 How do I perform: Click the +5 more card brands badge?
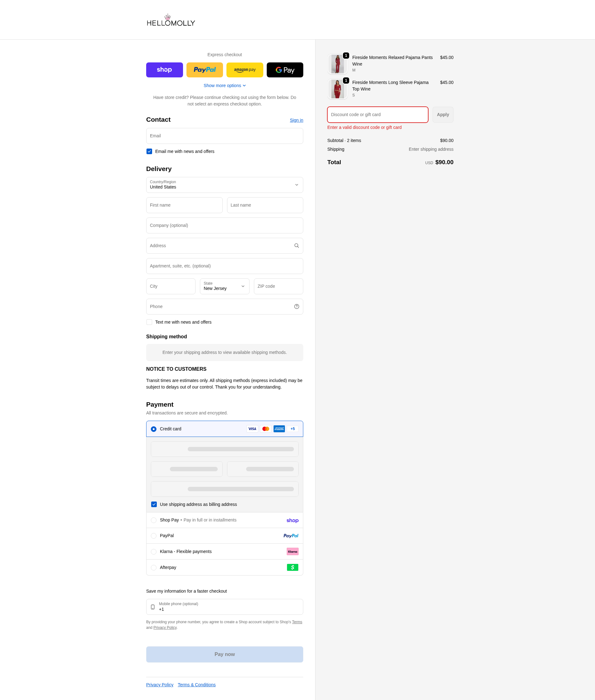click(x=292, y=429)
